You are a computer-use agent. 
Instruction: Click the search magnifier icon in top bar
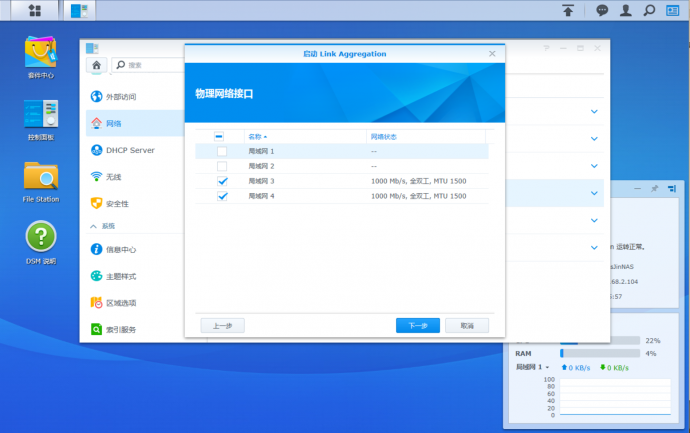click(650, 11)
